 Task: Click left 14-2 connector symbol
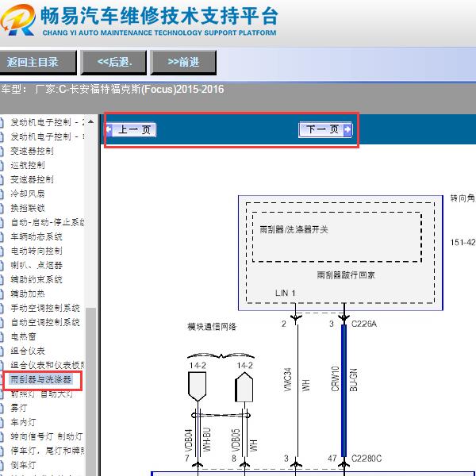click(x=198, y=387)
